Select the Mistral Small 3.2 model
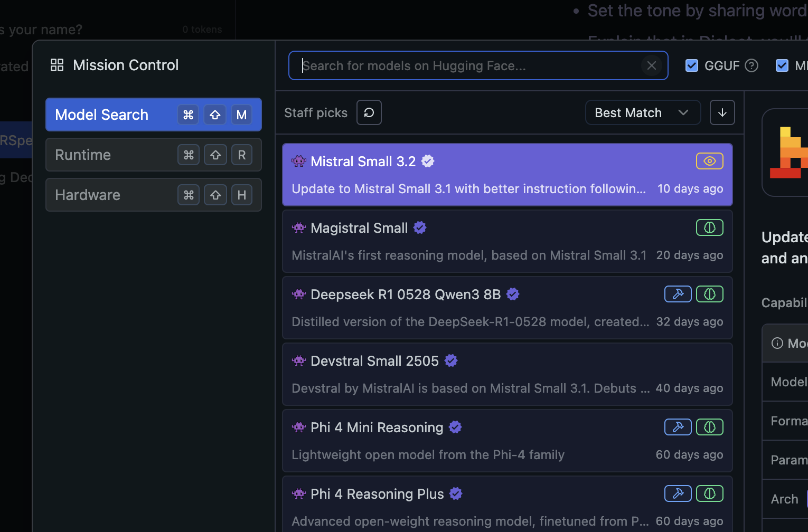Image resolution: width=808 pixels, height=532 pixels. pos(508,175)
